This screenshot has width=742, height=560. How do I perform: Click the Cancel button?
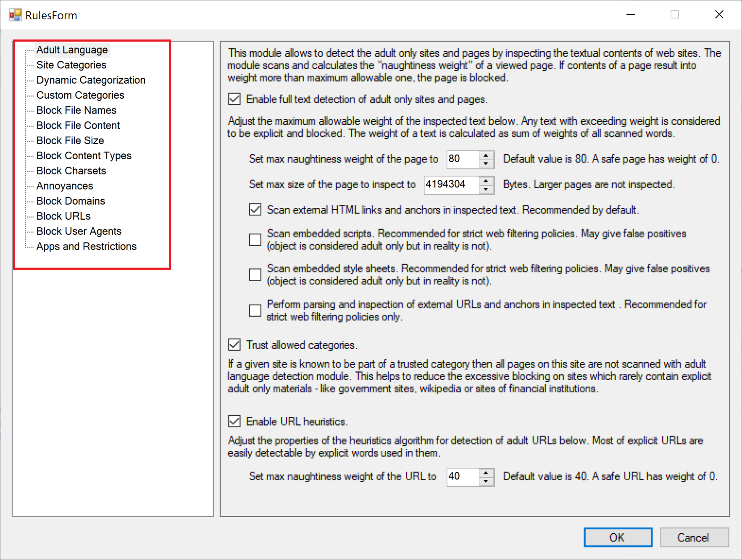click(x=694, y=537)
